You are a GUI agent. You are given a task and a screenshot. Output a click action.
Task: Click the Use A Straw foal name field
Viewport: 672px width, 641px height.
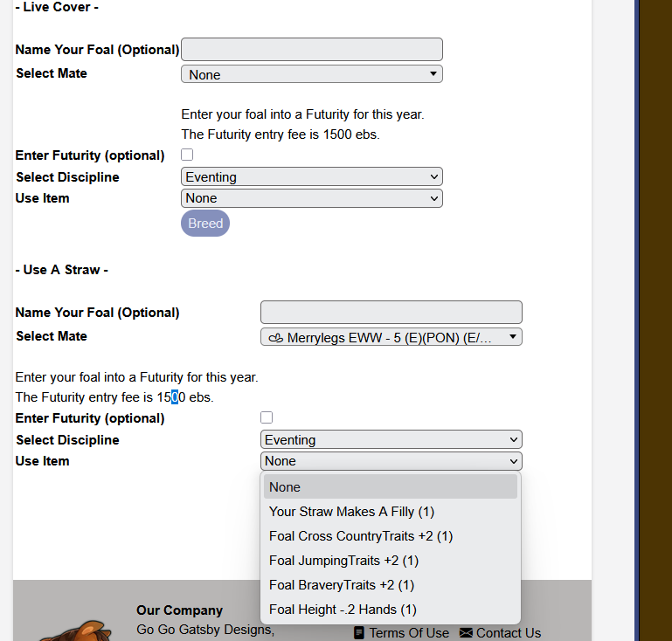tap(391, 312)
